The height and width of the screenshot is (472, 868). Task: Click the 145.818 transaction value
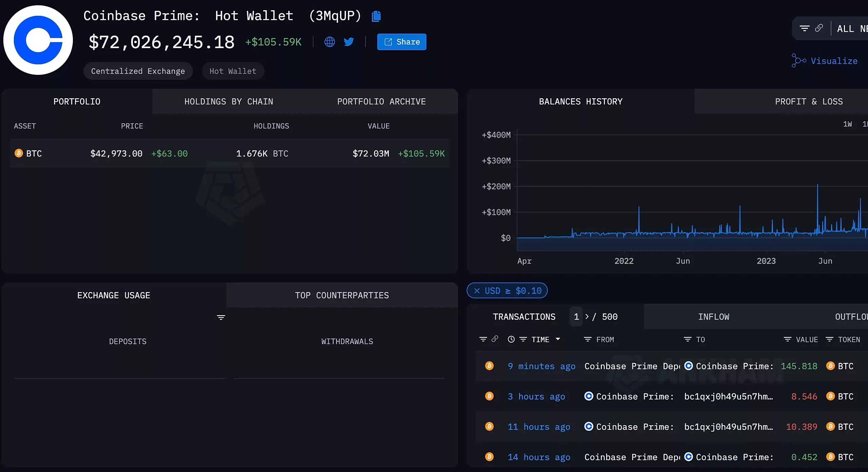(x=799, y=366)
